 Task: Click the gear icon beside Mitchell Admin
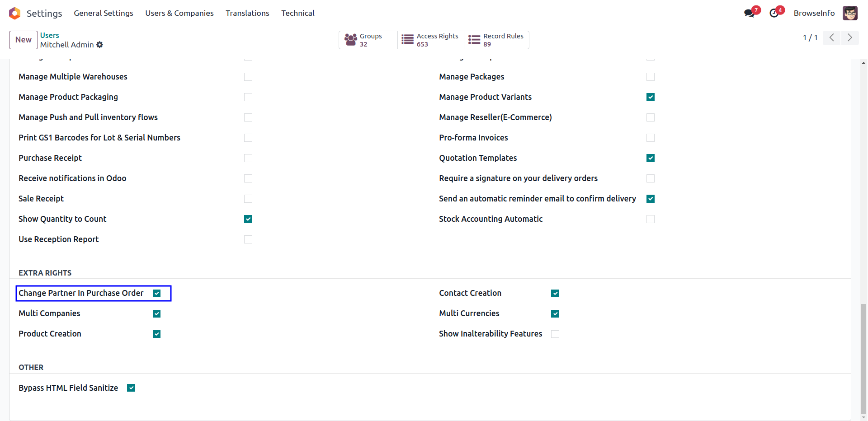coord(100,45)
